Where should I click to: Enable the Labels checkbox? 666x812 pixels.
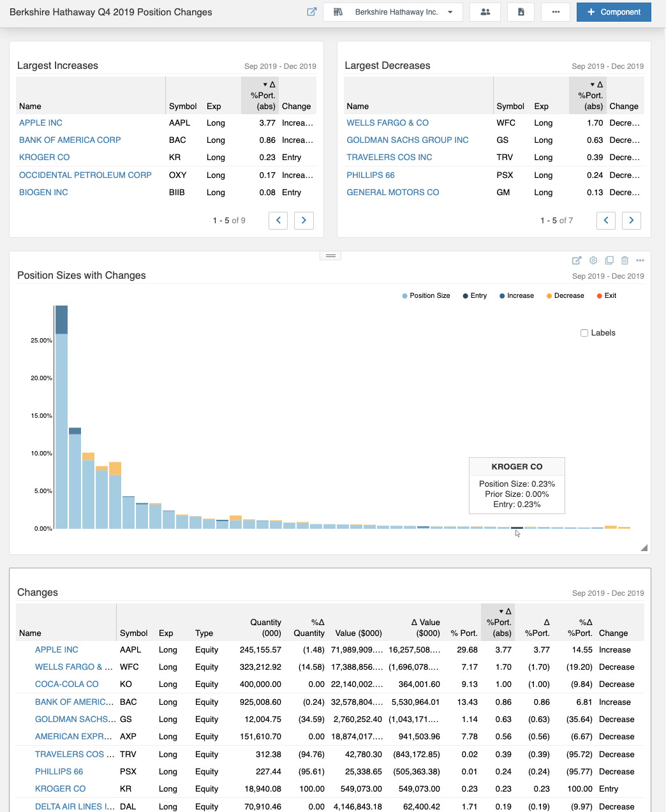coord(584,333)
